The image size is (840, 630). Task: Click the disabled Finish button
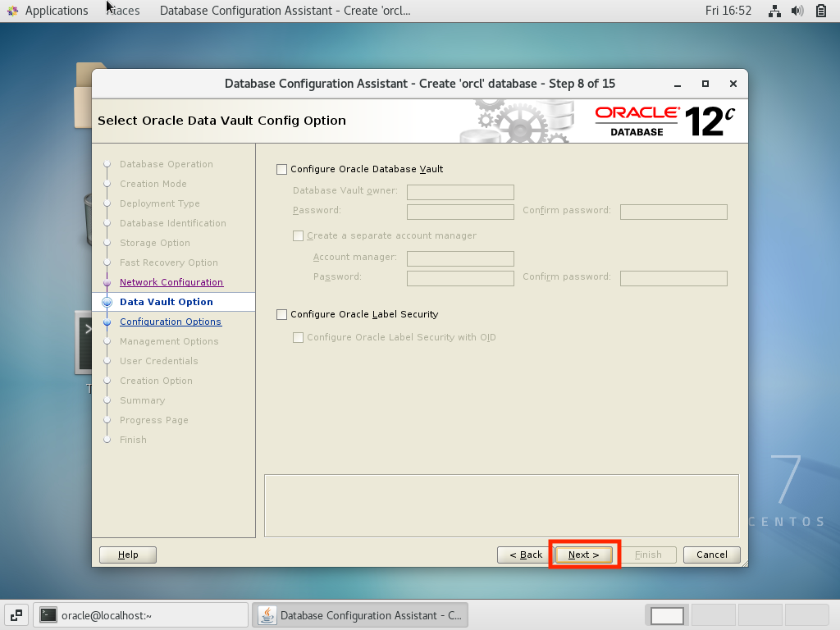pyautogui.click(x=648, y=555)
